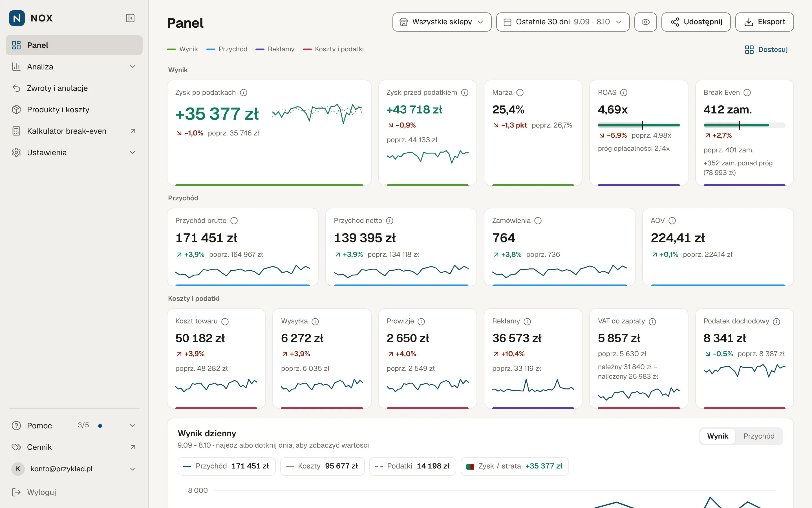Open the Prowizje info icon
The image size is (812, 508).
pyautogui.click(x=421, y=321)
